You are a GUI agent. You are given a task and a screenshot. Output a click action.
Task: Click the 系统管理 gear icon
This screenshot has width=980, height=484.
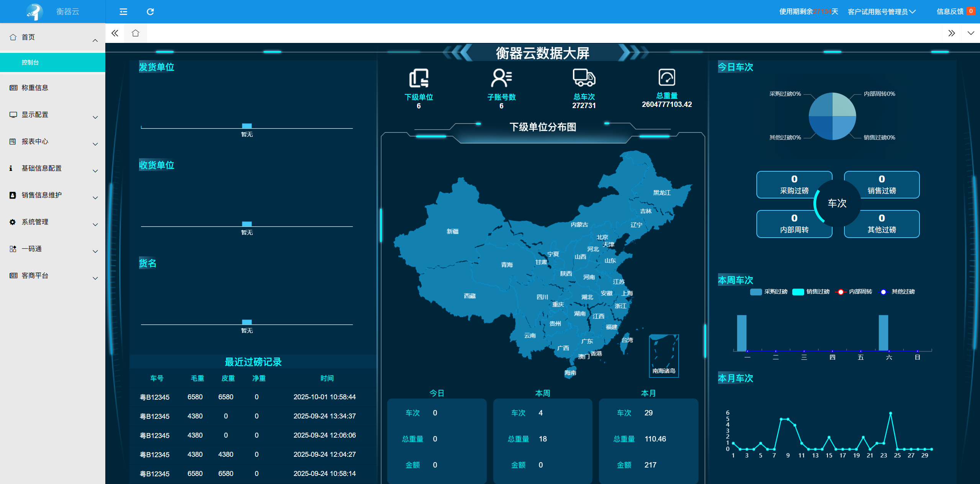pyautogui.click(x=12, y=222)
